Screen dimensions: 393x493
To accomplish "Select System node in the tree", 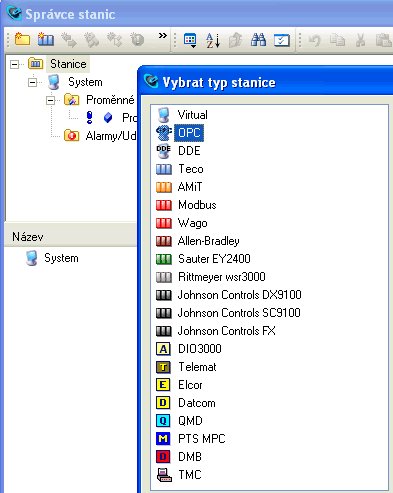I will coord(85,82).
